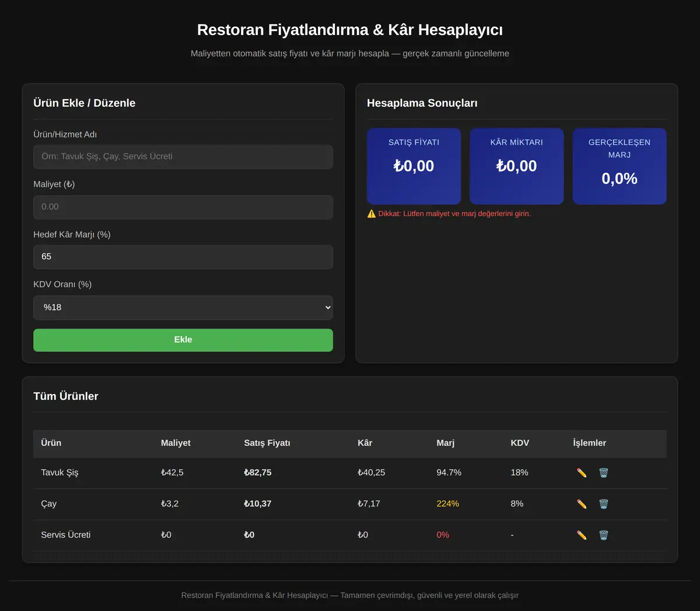This screenshot has width=700, height=611.
Task: Focus the Ürün/Hizmet Adı input field
Action: (x=183, y=157)
